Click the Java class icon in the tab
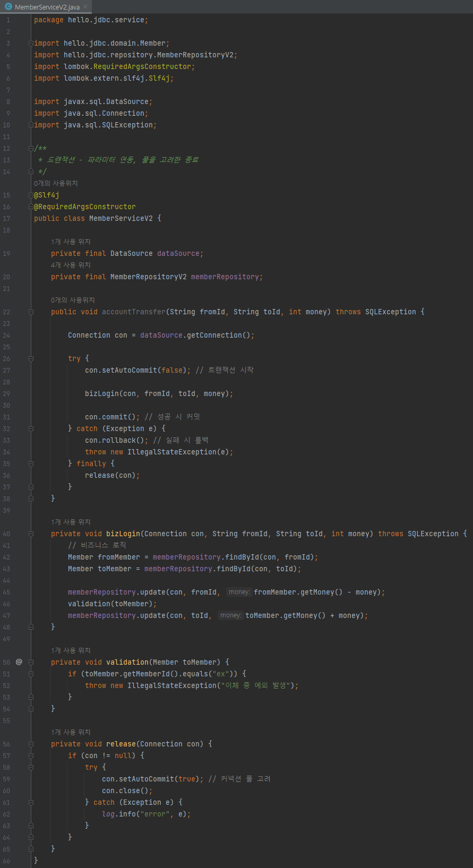Screen dimensions: 473x868 [8, 7]
